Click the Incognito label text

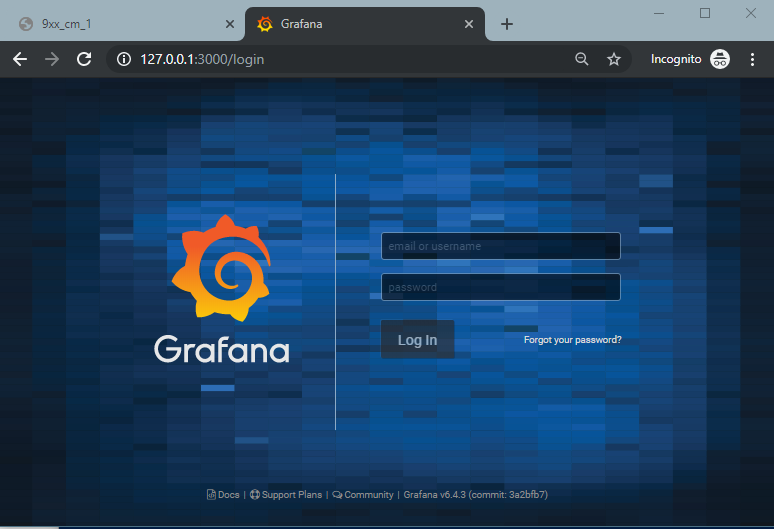click(x=676, y=59)
